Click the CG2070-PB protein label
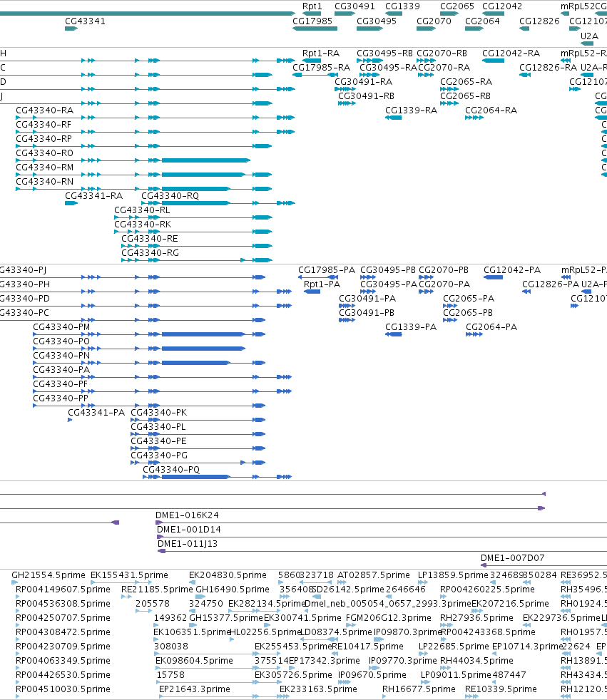 coord(444,270)
